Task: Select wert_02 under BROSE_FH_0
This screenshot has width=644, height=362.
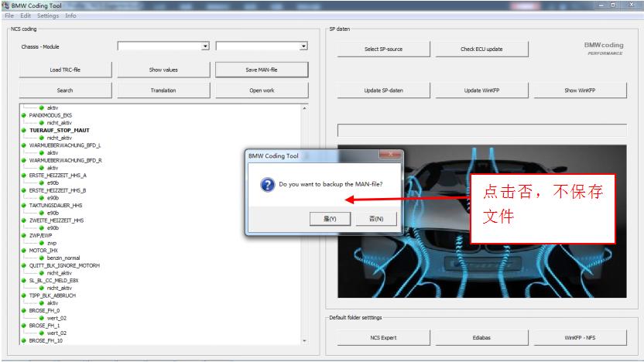Action: 57,318
